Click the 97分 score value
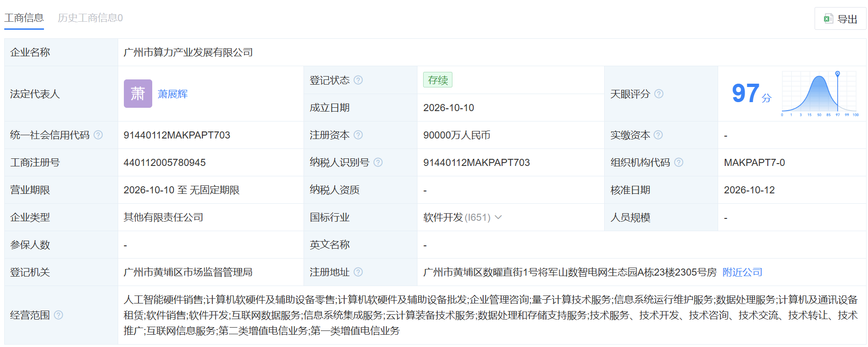This screenshot has height=347, width=868. [751, 93]
